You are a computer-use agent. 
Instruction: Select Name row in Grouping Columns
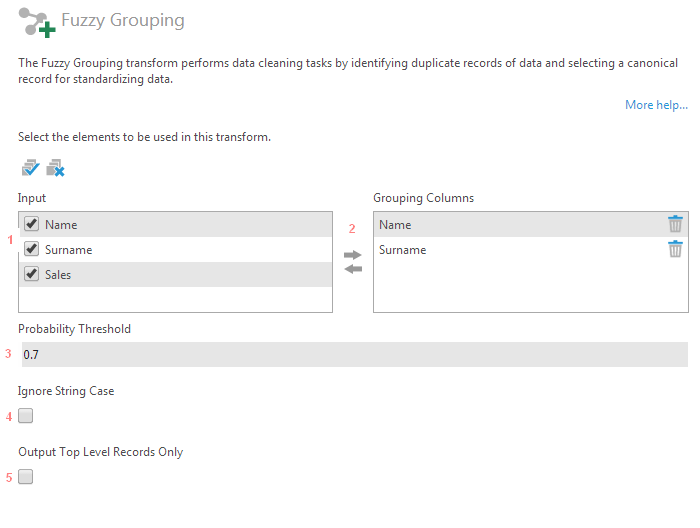[x=500, y=225]
